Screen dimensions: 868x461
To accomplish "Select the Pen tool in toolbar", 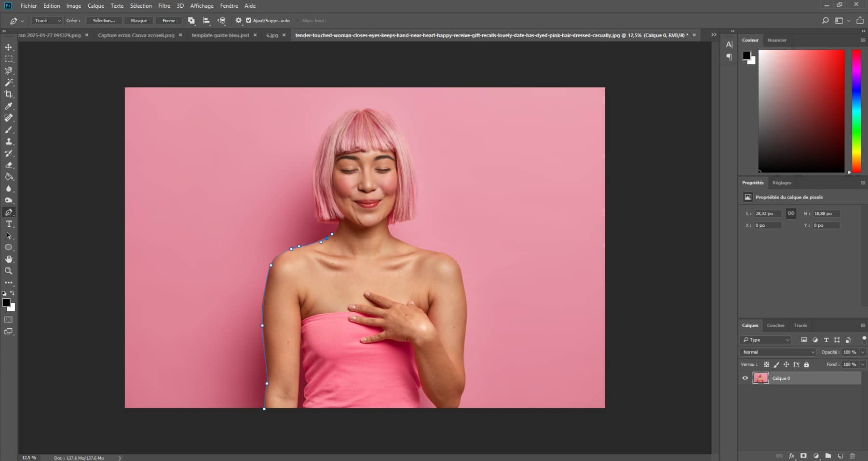I will coord(9,212).
